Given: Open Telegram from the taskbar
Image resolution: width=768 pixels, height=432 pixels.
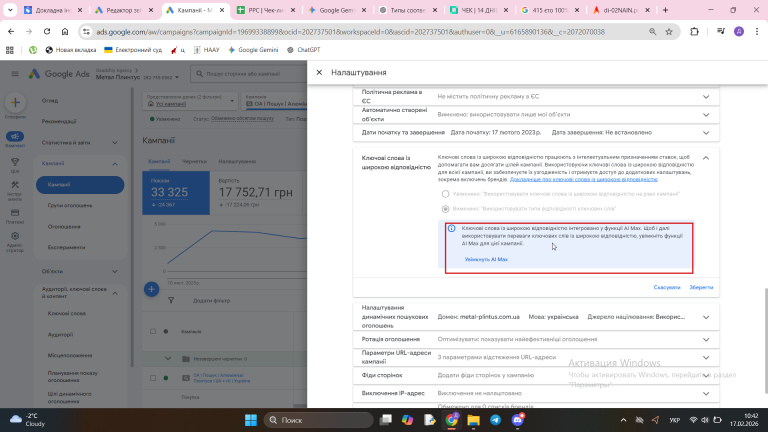Looking at the screenshot, I should pyautogui.click(x=496, y=420).
